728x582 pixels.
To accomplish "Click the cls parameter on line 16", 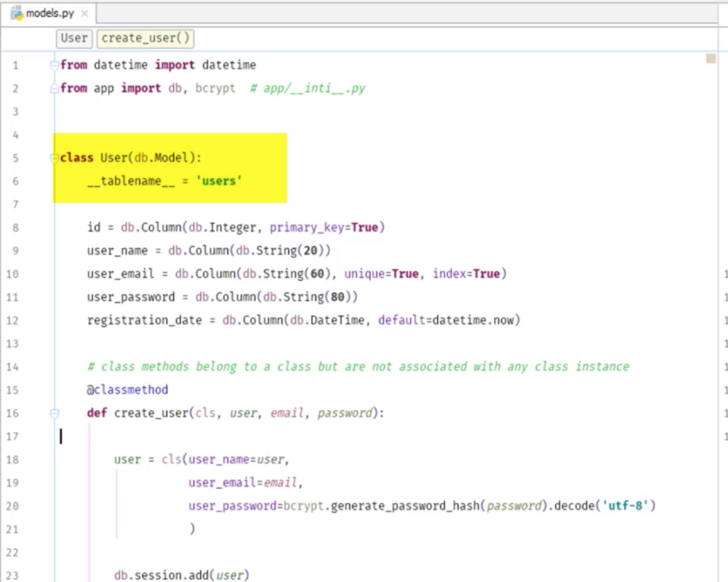I will coord(205,413).
